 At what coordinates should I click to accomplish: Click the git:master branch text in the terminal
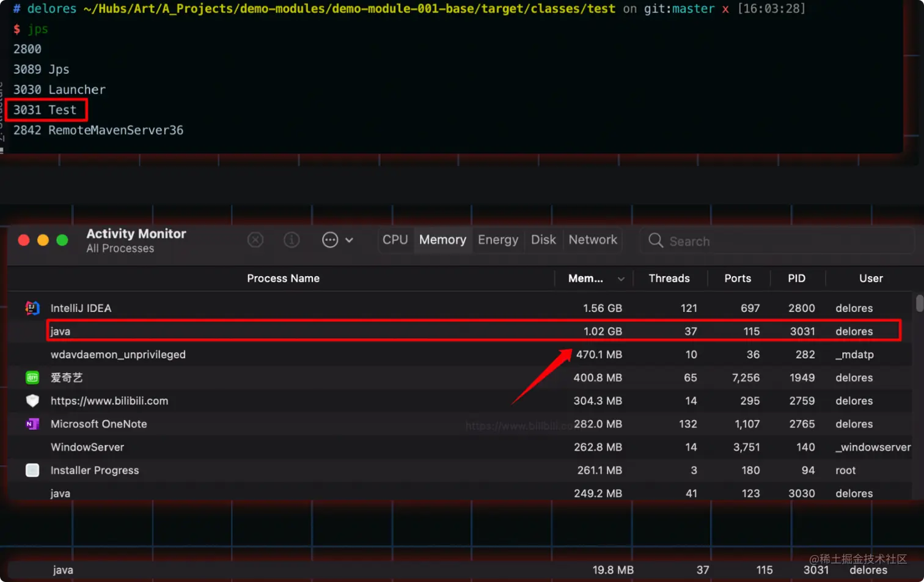click(680, 9)
